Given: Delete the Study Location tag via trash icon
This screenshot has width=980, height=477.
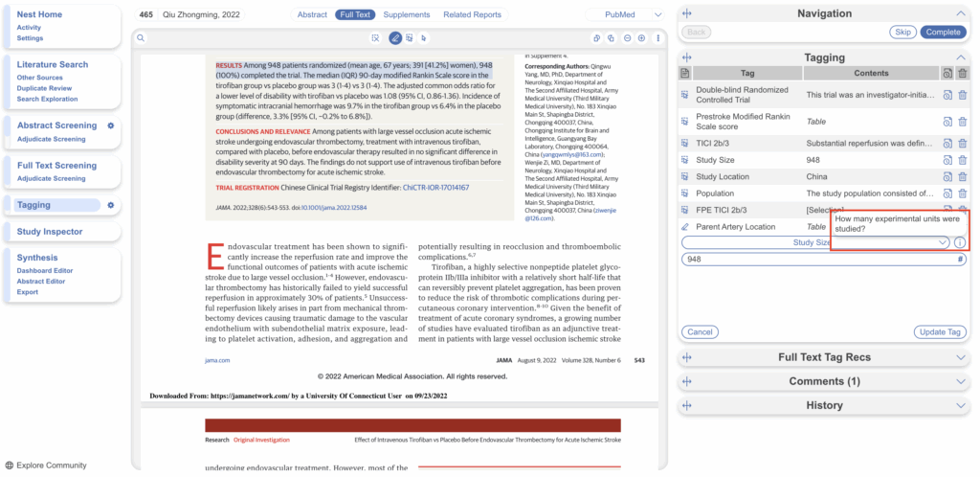Looking at the screenshot, I should tap(962, 176).
